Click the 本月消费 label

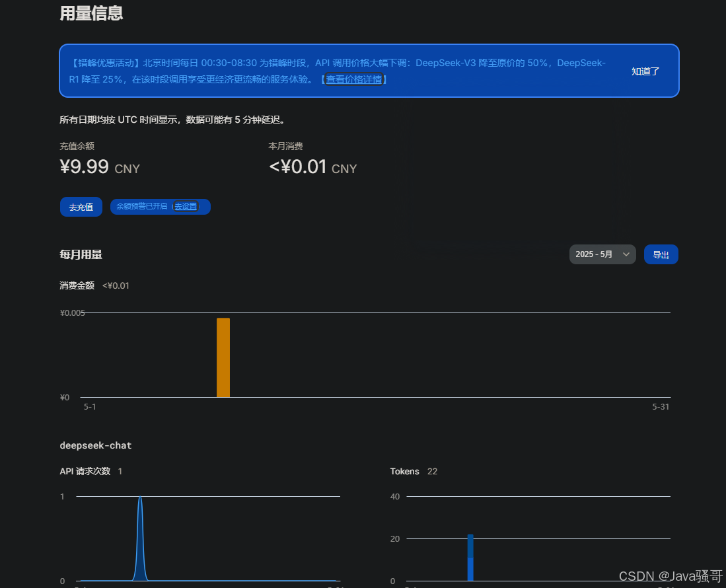(x=285, y=146)
